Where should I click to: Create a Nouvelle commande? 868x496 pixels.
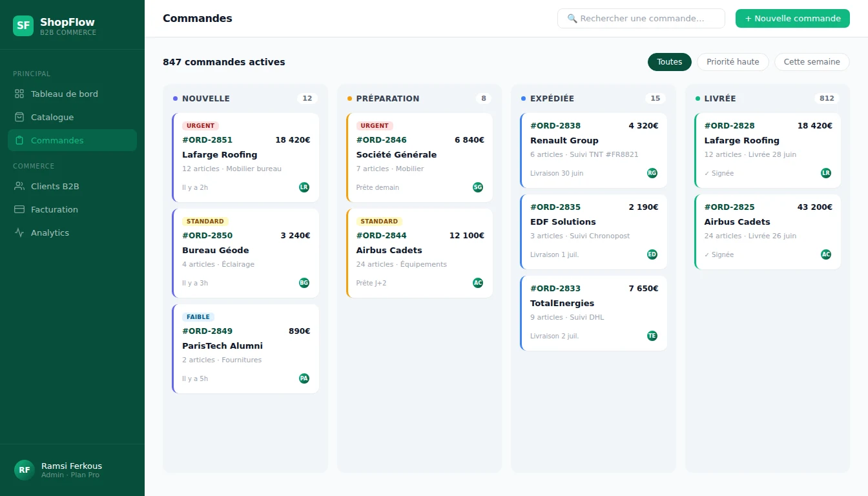pos(792,19)
